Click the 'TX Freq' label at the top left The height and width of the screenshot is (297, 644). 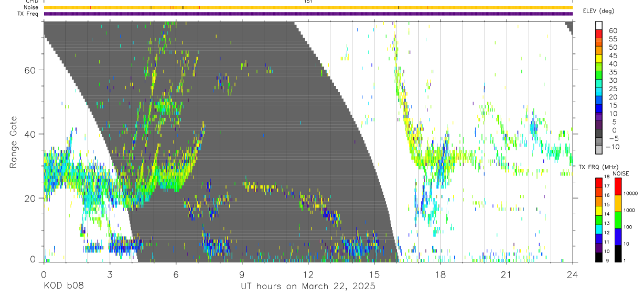click(27, 14)
